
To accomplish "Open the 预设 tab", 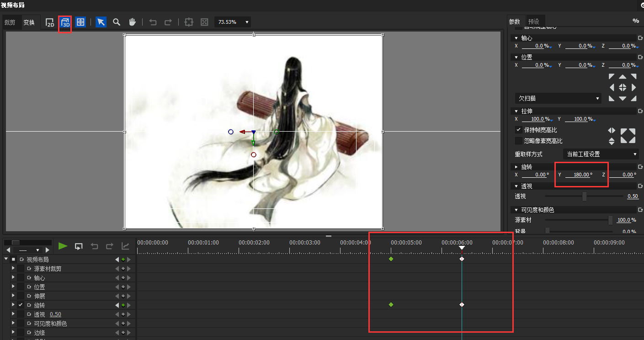I will [x=534, y=21].
